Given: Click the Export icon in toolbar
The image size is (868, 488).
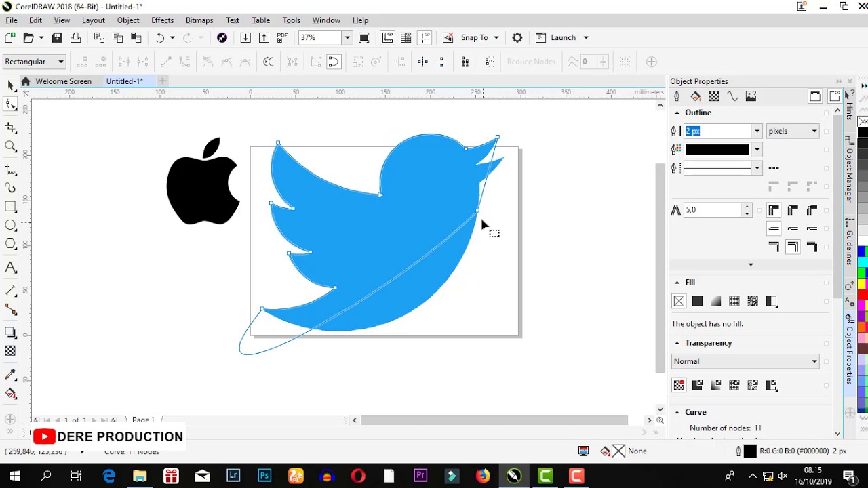Looking at the screenshot, I should [264, 37].
